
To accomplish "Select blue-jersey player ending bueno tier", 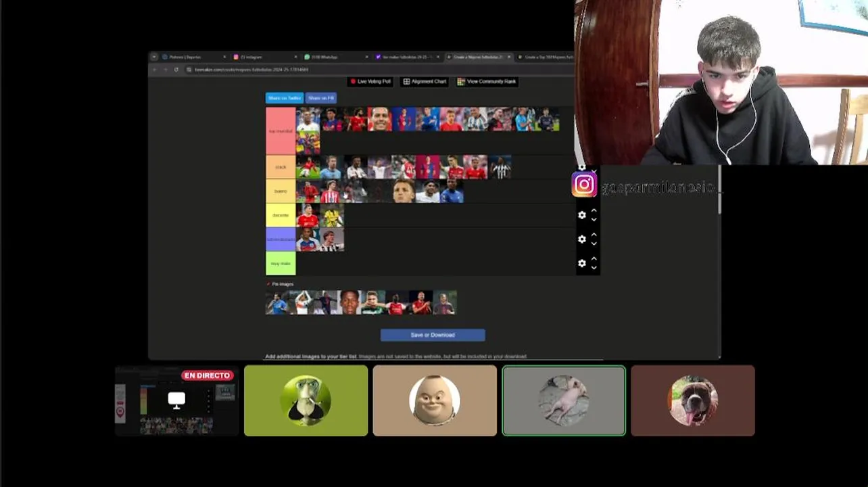I will [452, 191].
